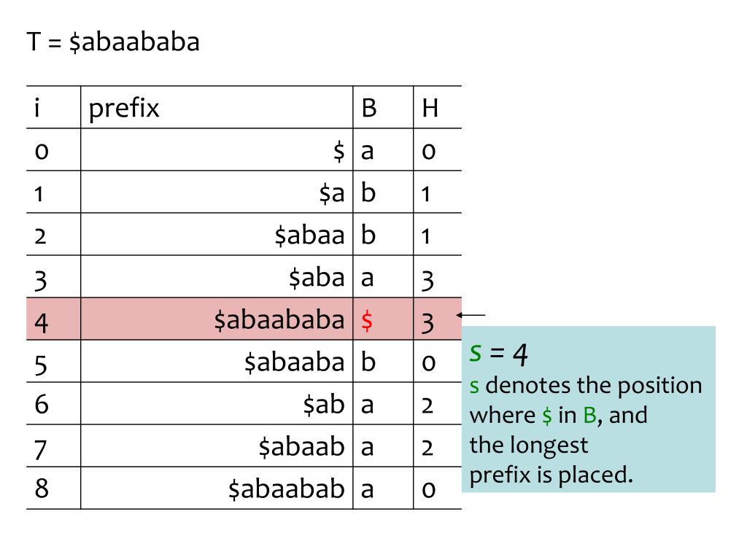Click the 'prefix is placed.' text
This screenshot has height=560, width=747.
551,475
